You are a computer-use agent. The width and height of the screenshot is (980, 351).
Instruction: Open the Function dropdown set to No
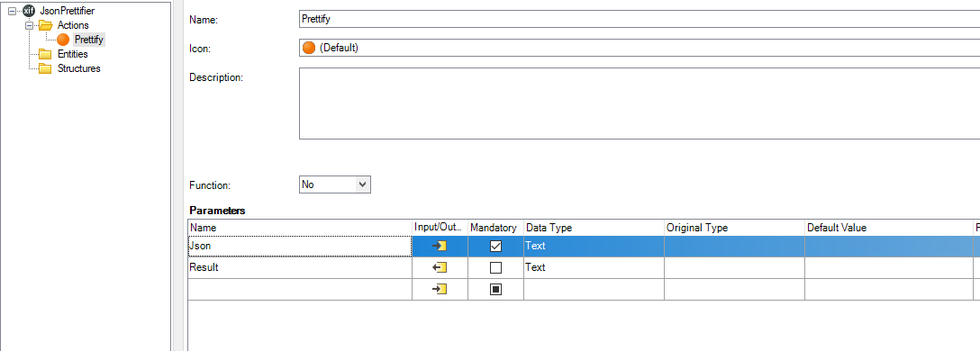point(335,184)
